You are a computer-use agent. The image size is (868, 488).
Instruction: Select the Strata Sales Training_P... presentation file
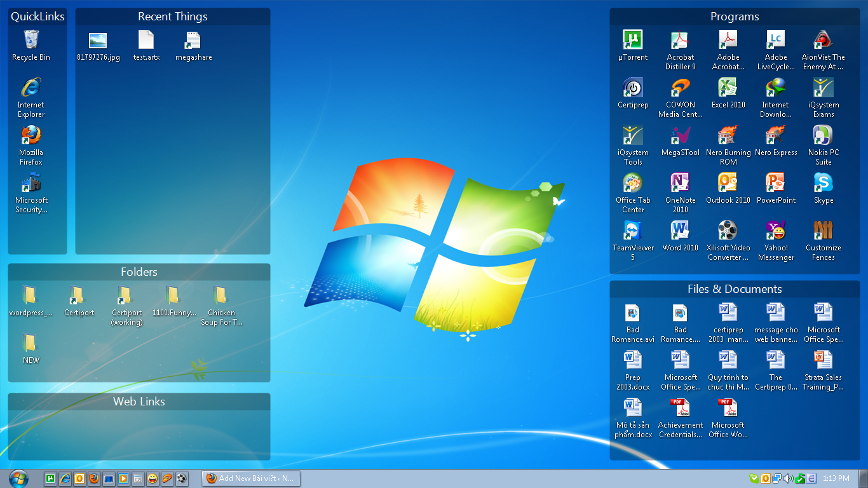[x=824, y=370]
